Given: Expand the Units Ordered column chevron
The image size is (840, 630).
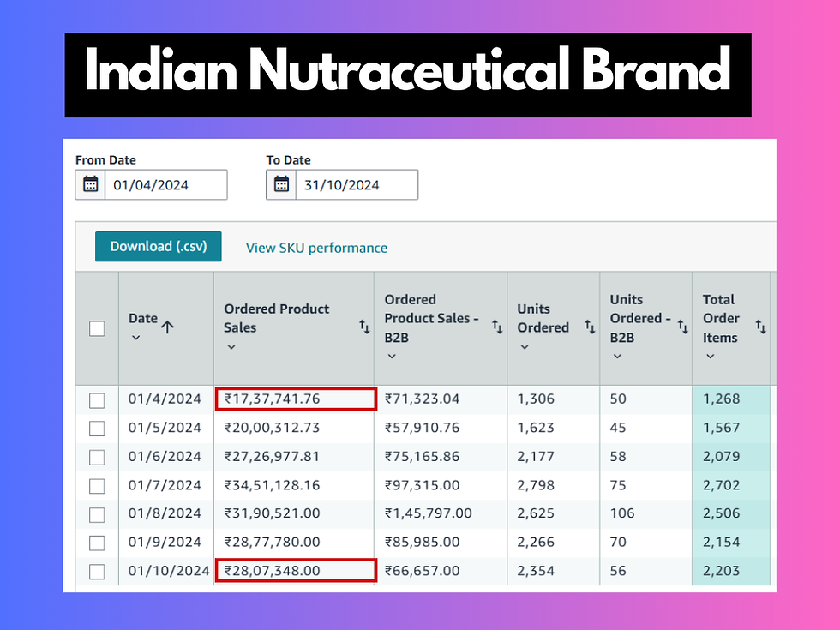Looking at the screenshot, I should click(x=524, y=347).
